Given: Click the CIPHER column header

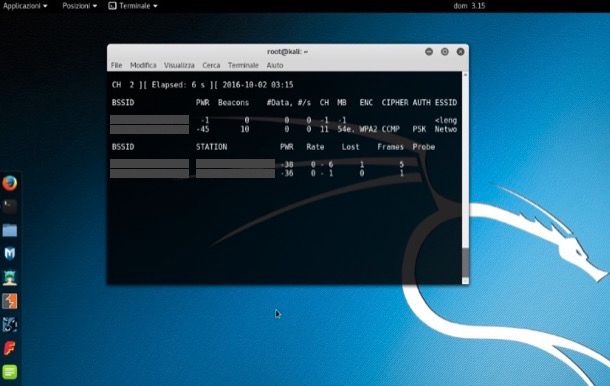Looking at the screenshot, I should pos(395,103).
